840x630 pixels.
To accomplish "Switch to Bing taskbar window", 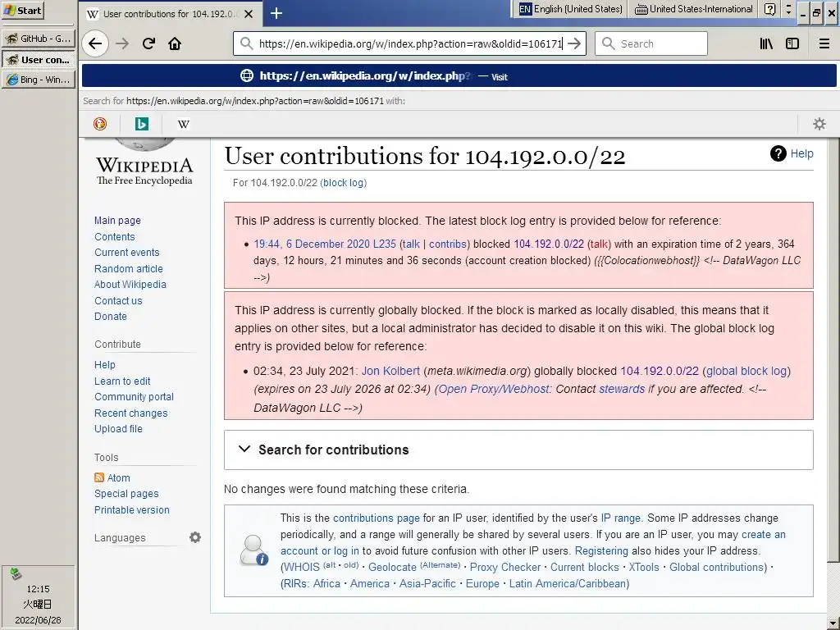I will [x=38, y=80].
